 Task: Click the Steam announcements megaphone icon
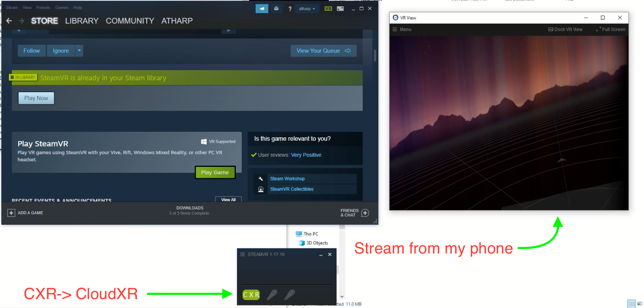[262, 8]
